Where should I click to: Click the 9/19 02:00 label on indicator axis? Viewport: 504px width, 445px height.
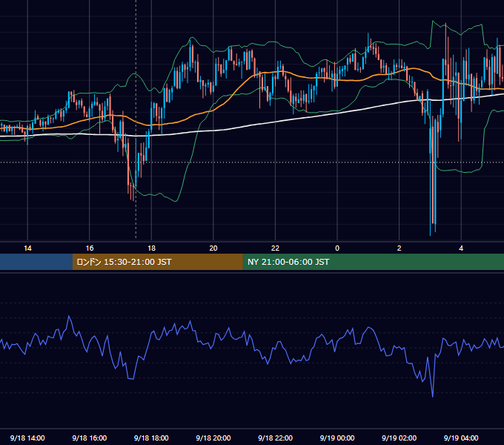[399, 438]
